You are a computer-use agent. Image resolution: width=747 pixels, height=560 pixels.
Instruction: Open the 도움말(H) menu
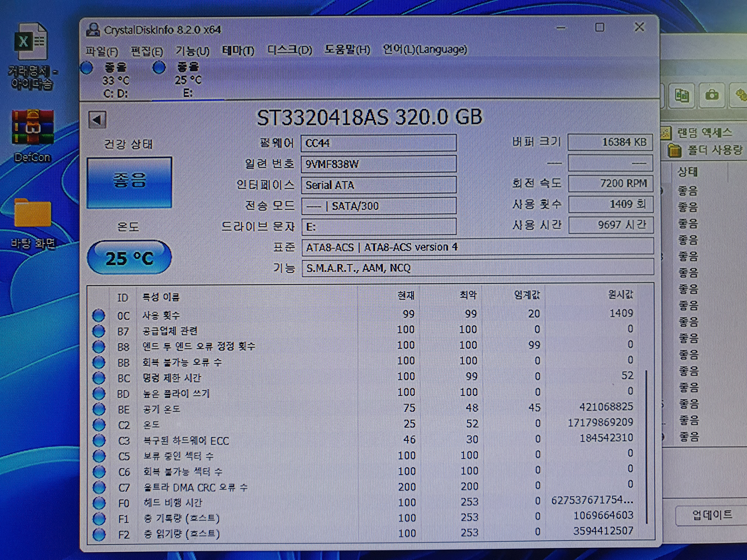pos(347,50)
